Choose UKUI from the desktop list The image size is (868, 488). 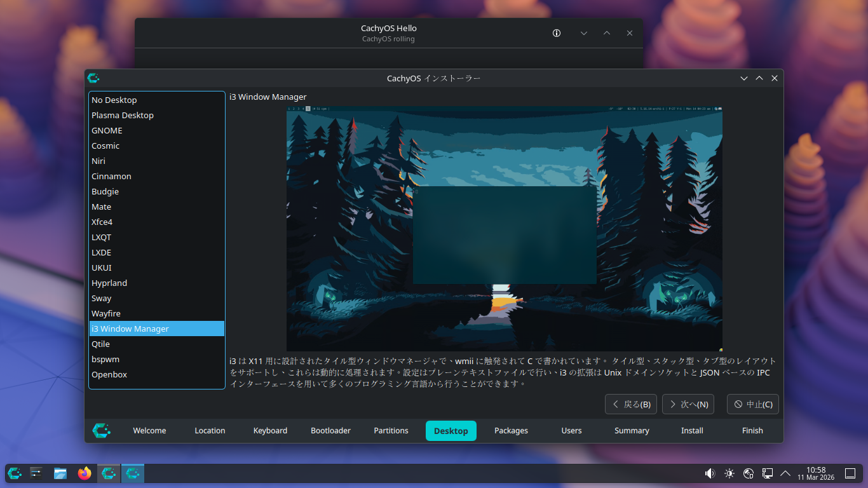[157, 268]
